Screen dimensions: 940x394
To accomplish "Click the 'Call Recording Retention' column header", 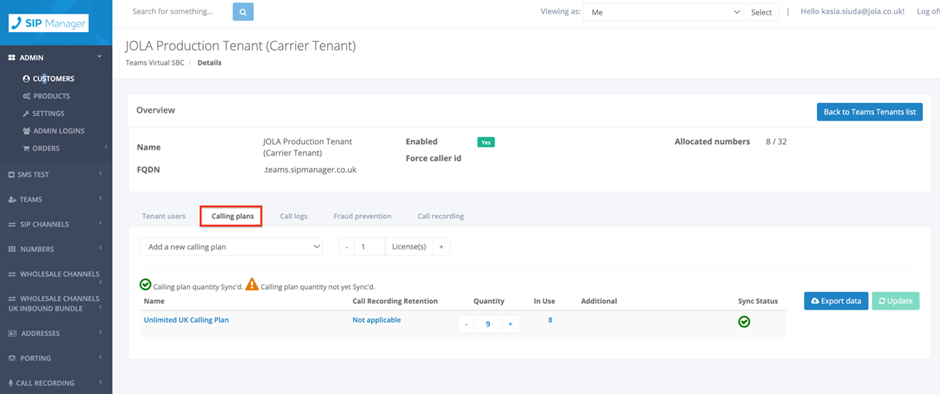I will [x=395, y=301].
